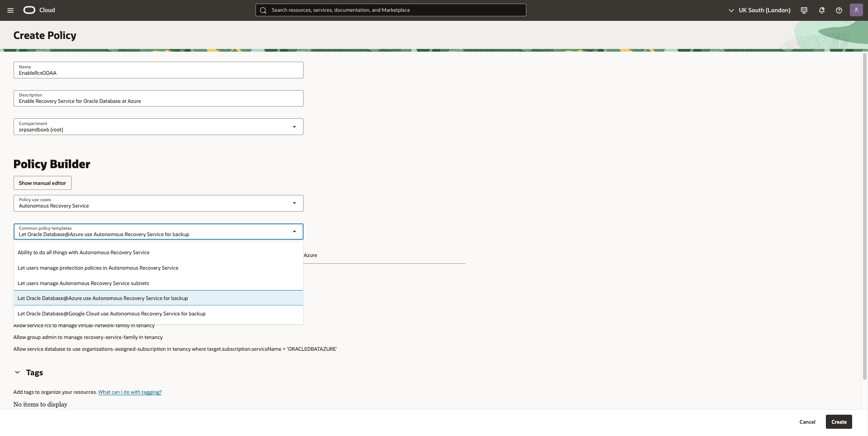Click the Cancel button
This screenshot has width=868, height=436.
807,421
